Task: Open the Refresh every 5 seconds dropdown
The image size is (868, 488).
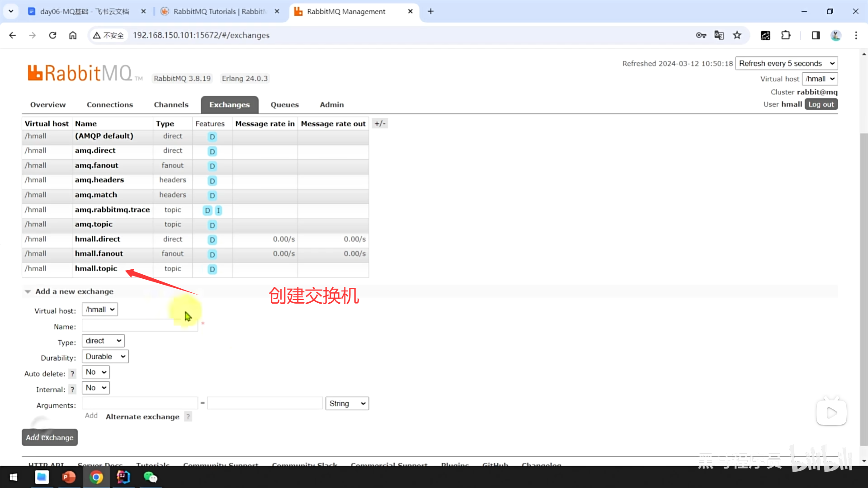Action: [x=786, y=63]
